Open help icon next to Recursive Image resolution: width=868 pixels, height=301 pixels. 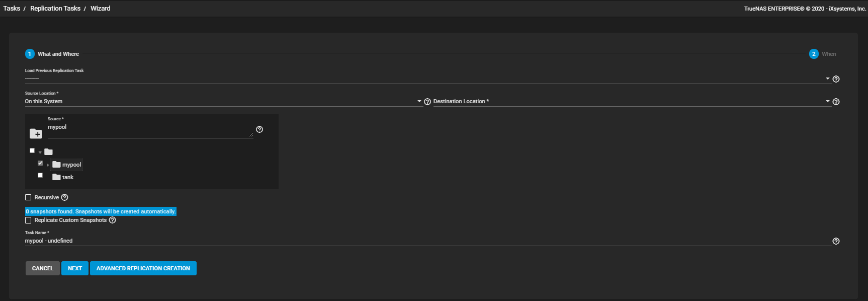pyautogui.click(x=64, y=197)
